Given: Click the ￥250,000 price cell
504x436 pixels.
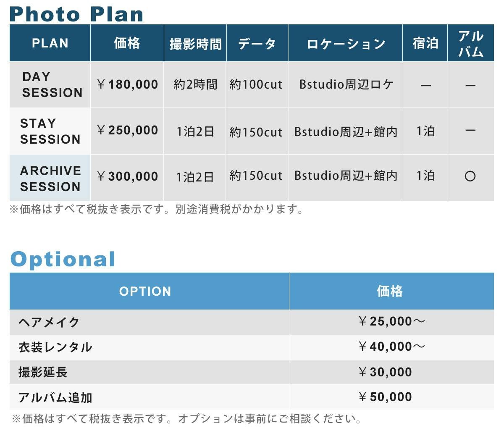Looking at the screenshot, I should pyautogui.click(x=127, y=131).
